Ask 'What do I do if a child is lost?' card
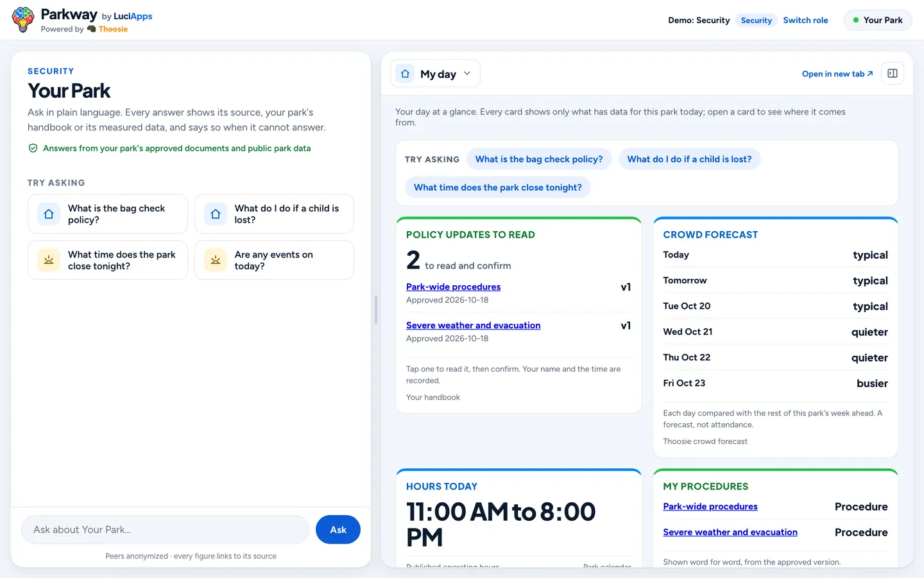 click(x=274, y=214)
